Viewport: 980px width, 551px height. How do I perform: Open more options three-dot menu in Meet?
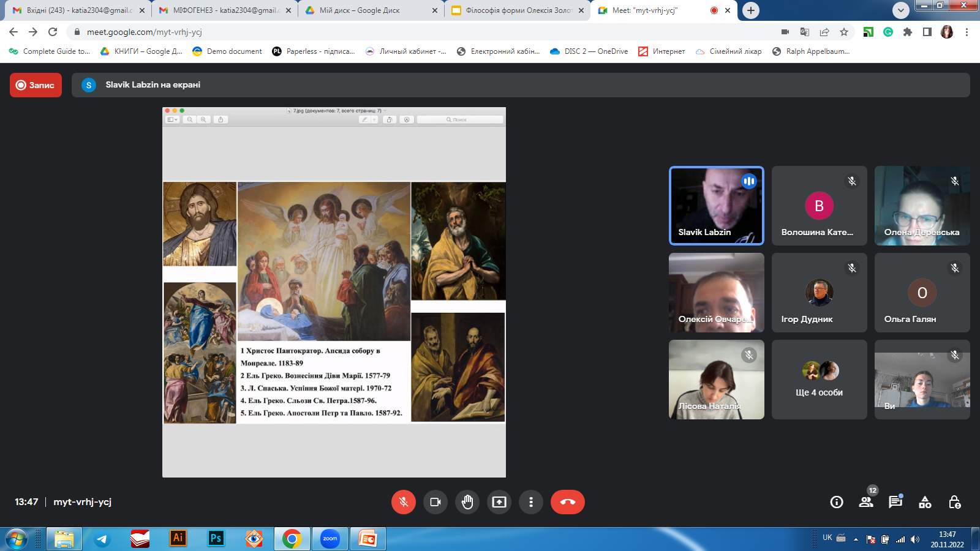[x=531, y=502]
